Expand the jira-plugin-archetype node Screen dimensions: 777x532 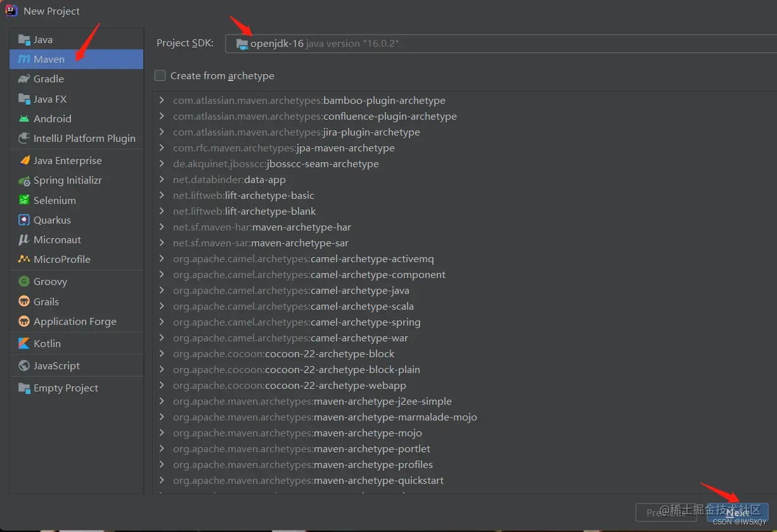click(x=162, y=132)
